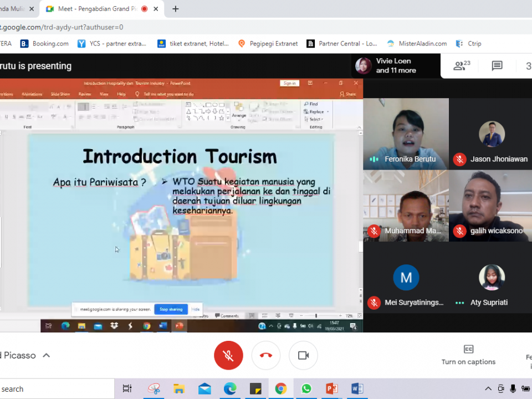Open the Partner Central bookmark
Image resolution: width=532 pixels, height=399 pixels.
tap(342, 43)
